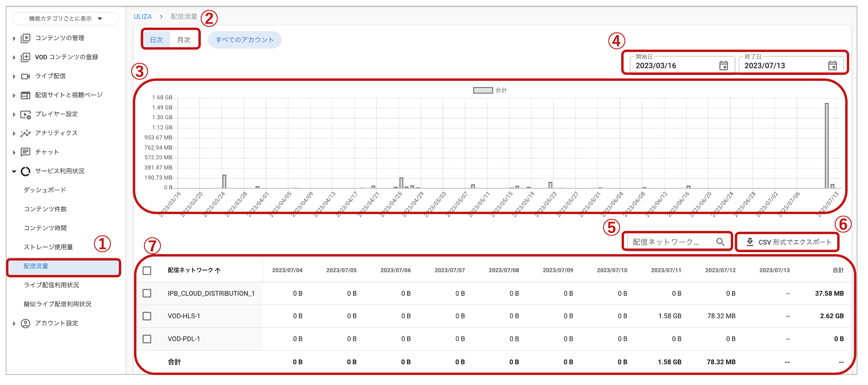Viewport: 868px width, 385px height.
Task: Click the アナリティクス chart icon
Action: tap(26, 133)
